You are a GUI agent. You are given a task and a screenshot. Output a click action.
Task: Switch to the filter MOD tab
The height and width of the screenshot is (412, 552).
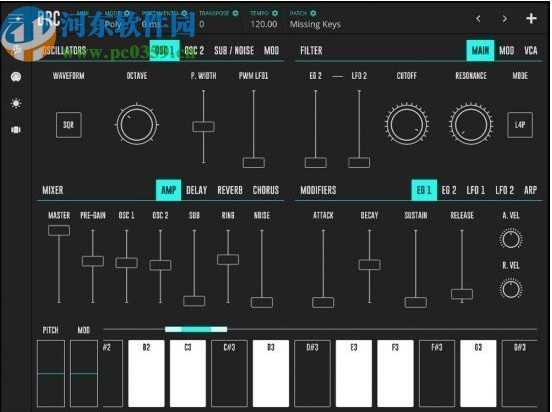click(507, 50)
